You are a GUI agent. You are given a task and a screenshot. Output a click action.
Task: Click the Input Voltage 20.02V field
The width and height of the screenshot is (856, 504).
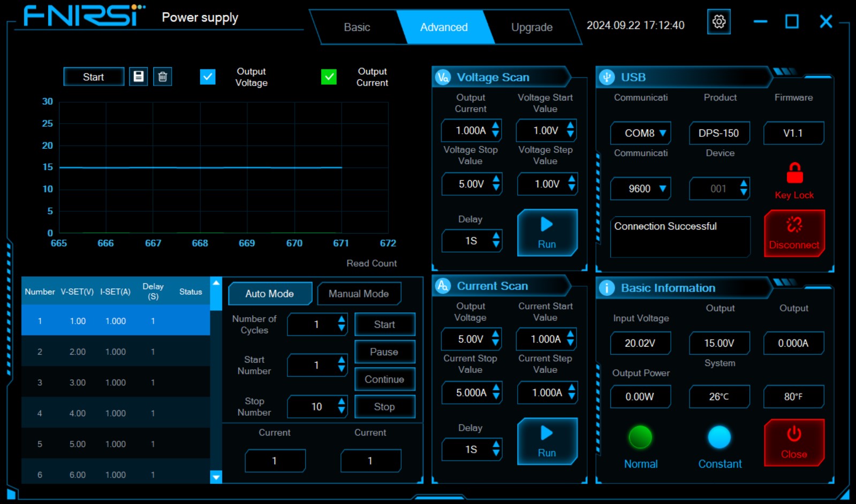coord(640,343)
